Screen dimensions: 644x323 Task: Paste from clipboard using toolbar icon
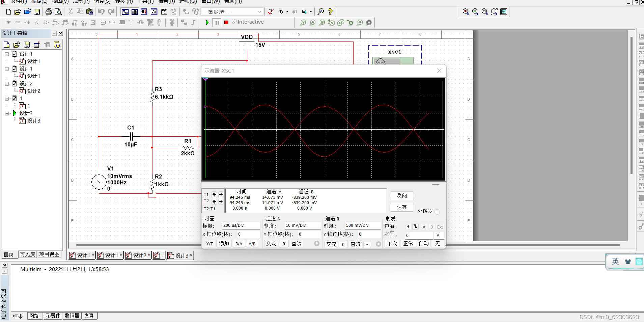pyautogui.click(x=89, y=12)
